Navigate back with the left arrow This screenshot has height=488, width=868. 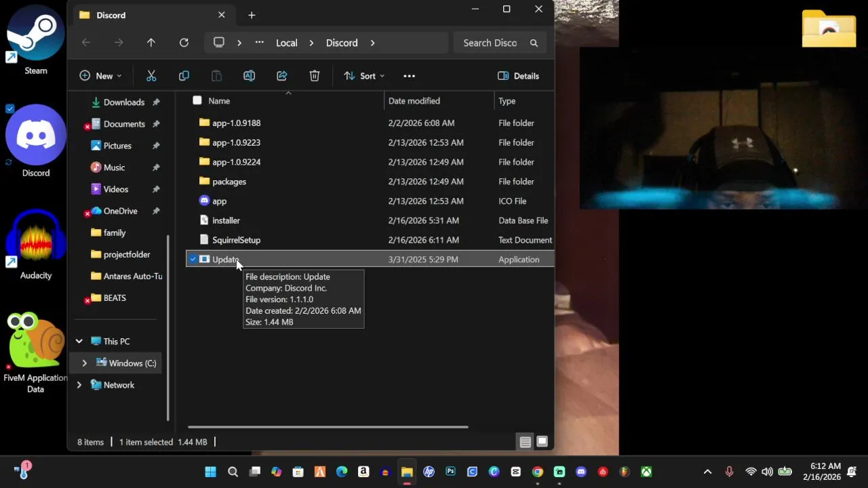coord(86,43)
